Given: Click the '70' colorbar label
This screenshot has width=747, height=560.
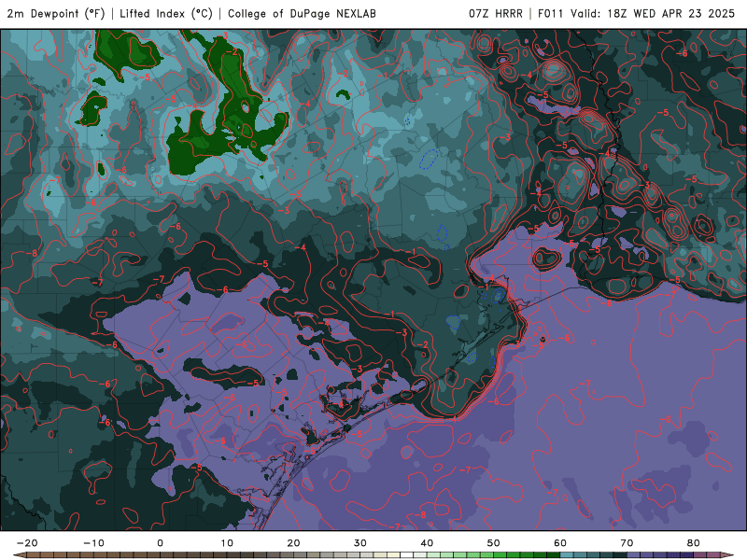Looking at the screenshot, I should tap(627, 543).
